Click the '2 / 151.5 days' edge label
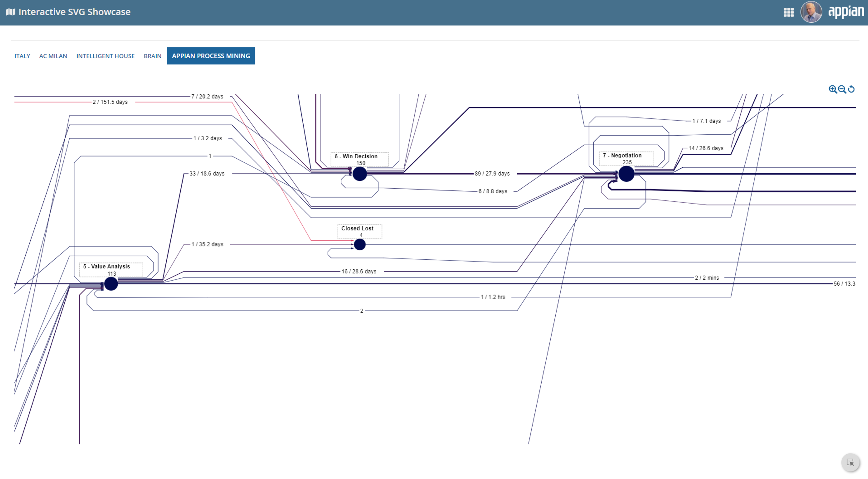868x479 pixels. coord(110,102)
